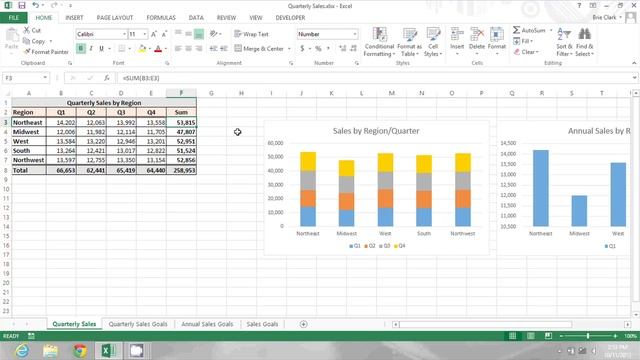Click the Undo arrow icon

click(36, 6)
